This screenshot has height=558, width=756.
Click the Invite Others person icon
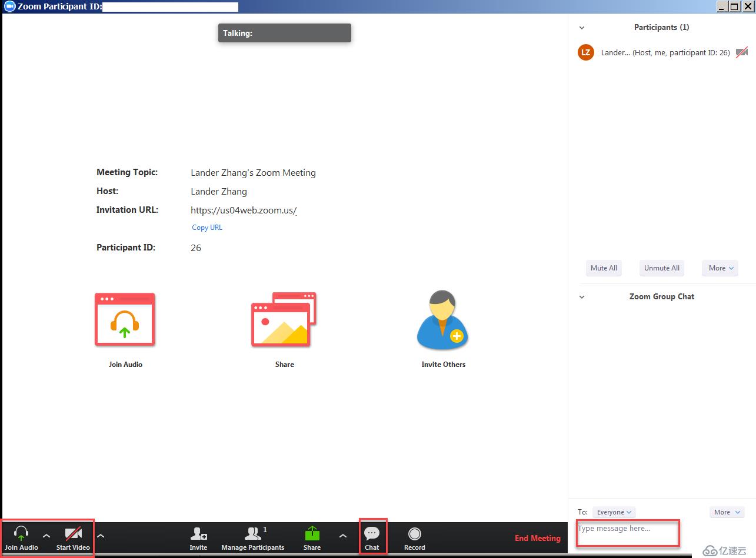[x=442, y=319]
